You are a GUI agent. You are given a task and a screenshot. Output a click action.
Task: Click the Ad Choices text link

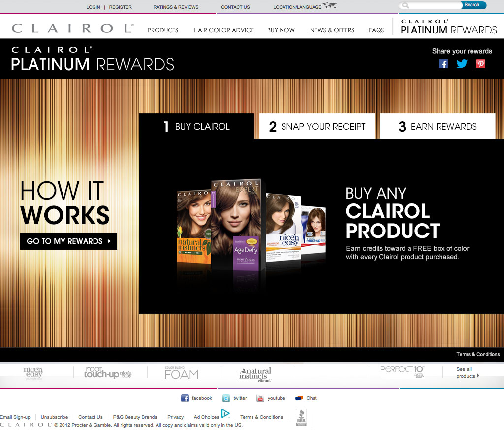coord(206,417)
